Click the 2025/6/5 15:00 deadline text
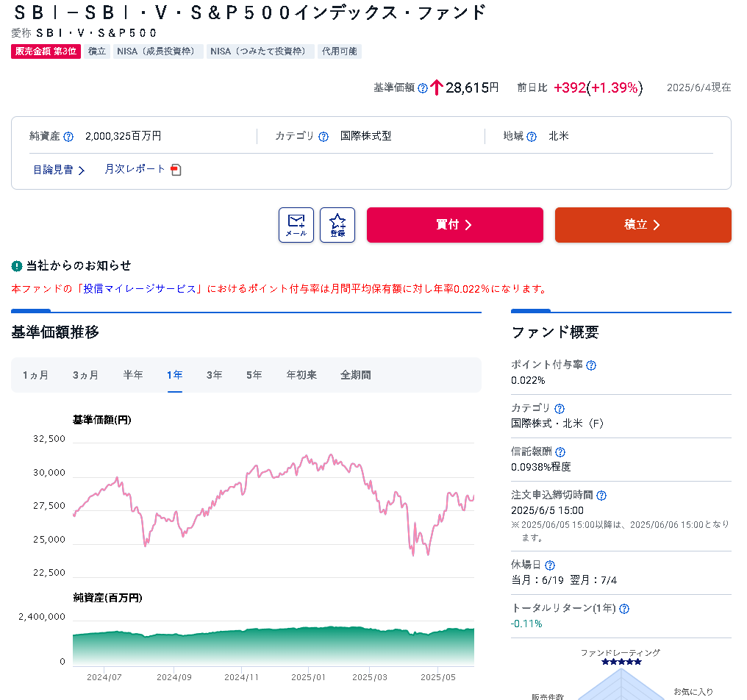This screenshot has width=747, height=700. [547, 510]
